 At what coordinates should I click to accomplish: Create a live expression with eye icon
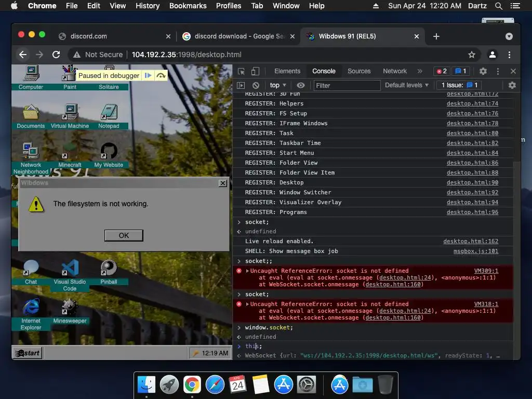coord(301,85)
